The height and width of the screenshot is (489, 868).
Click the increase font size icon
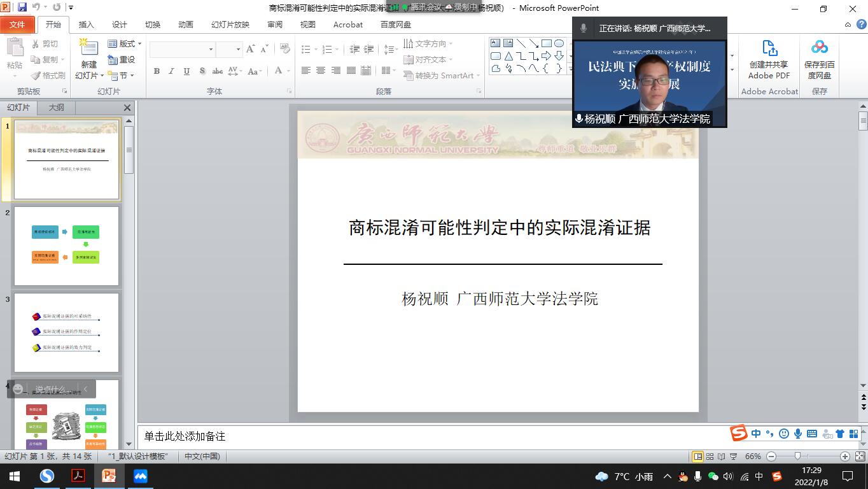pyautogui.click(x=250, y=49)
